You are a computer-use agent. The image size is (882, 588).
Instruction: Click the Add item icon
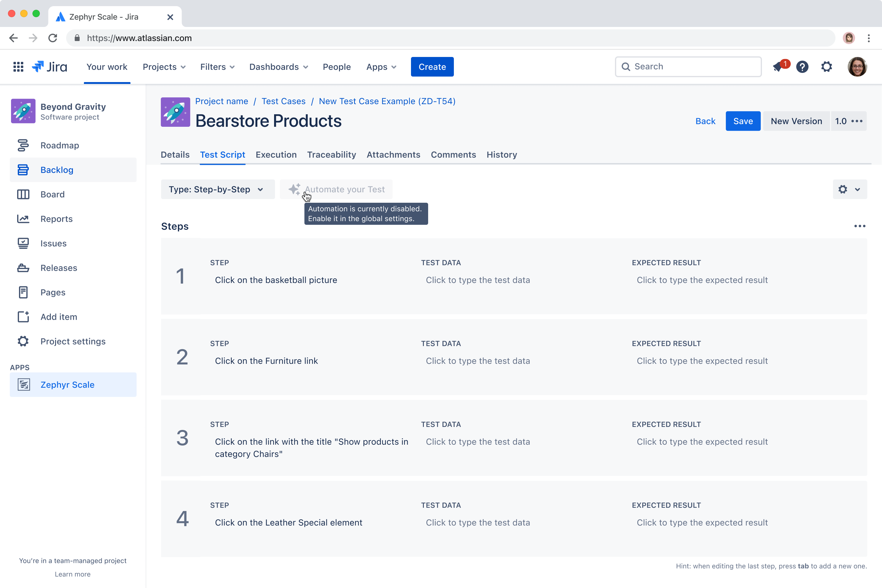point(23,316)
